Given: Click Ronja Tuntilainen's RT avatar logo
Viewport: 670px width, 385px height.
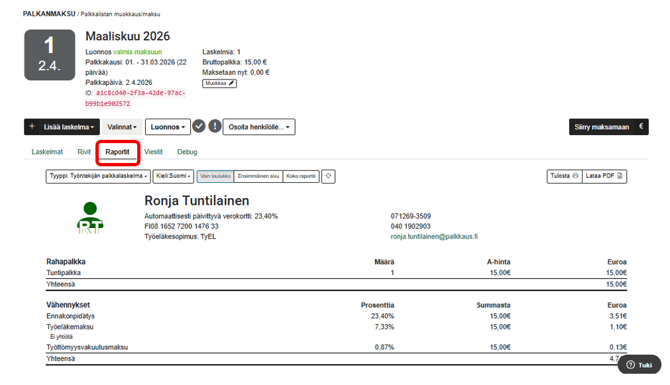Looking at the screenshot, I should [x=90, y=218].
